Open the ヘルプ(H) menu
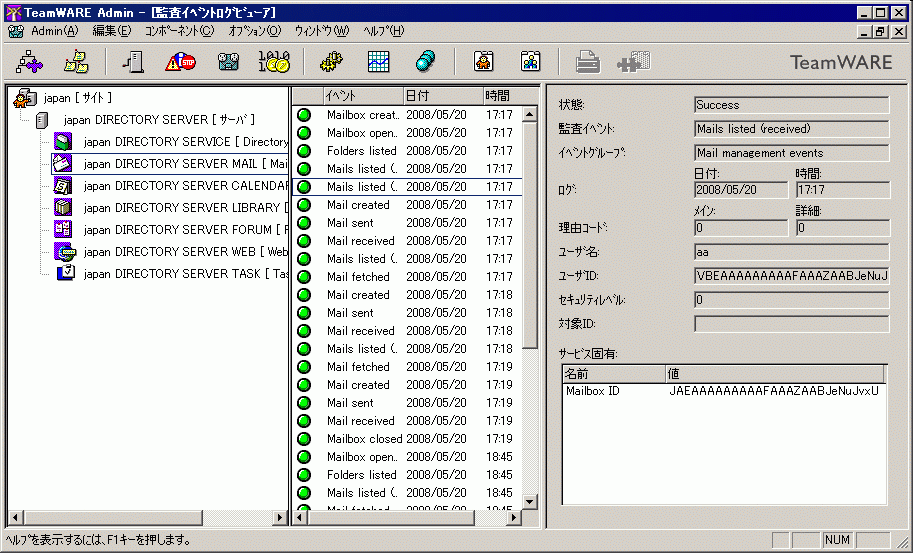Image resolution: width=913 pixels, height=553 pixels. click(x=384, y=31)
